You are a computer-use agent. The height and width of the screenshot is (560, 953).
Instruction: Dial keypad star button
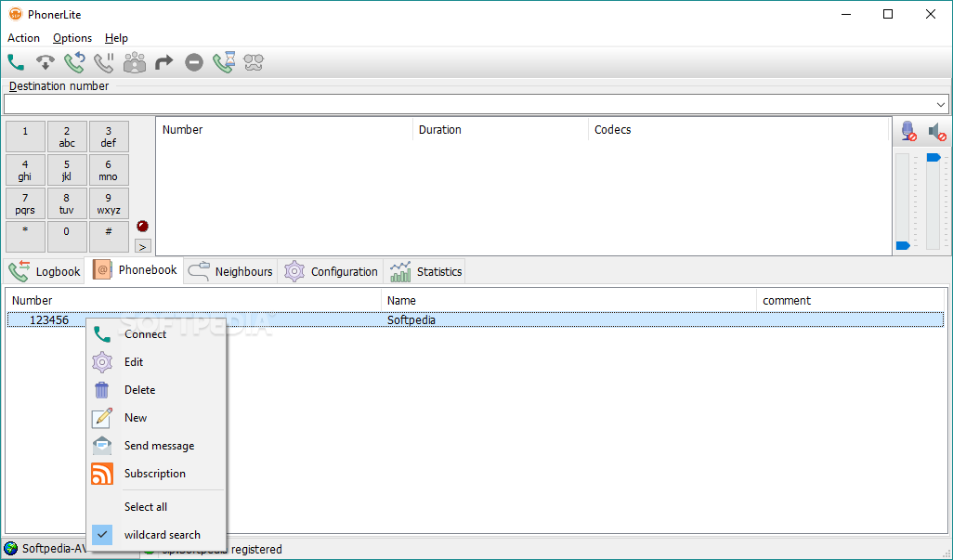pos(25,237)
